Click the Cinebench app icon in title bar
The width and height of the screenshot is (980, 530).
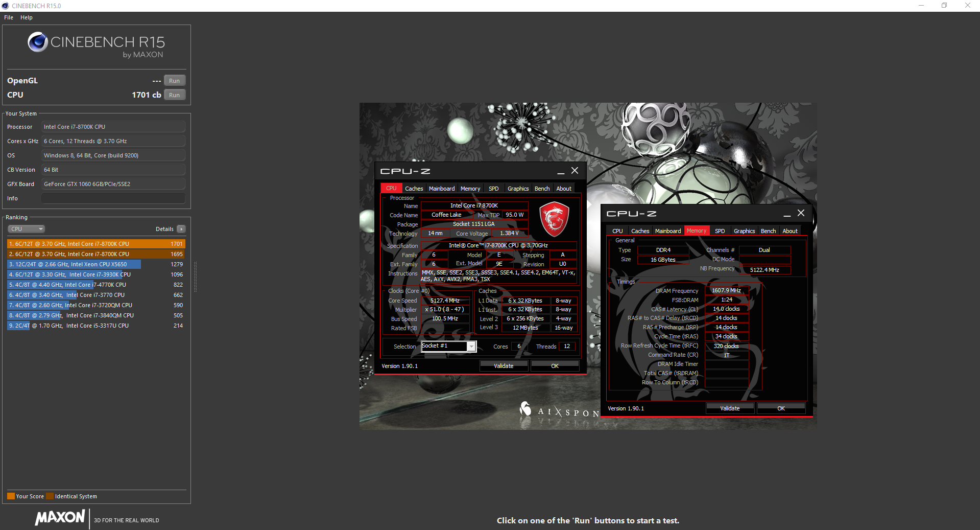pyautogui.click(x=5, y=6)
